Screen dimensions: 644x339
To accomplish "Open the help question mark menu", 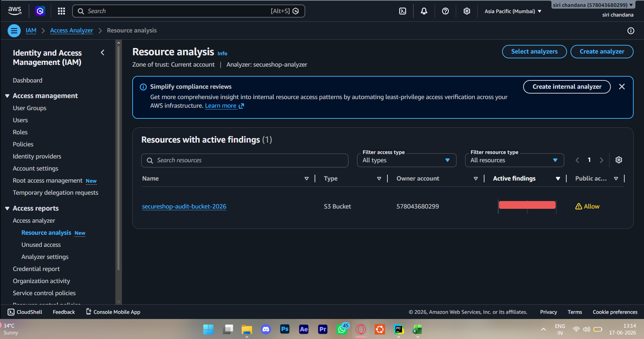I will pyautogui.click(x=445, y=11).
